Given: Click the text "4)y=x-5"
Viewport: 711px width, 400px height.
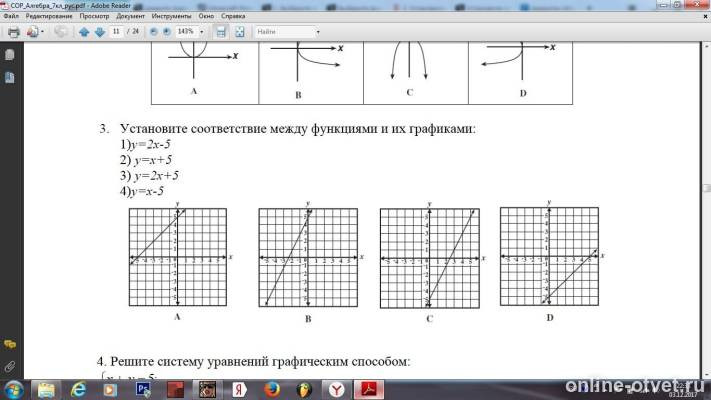Looking at the screenshot, I should point(142,191).
